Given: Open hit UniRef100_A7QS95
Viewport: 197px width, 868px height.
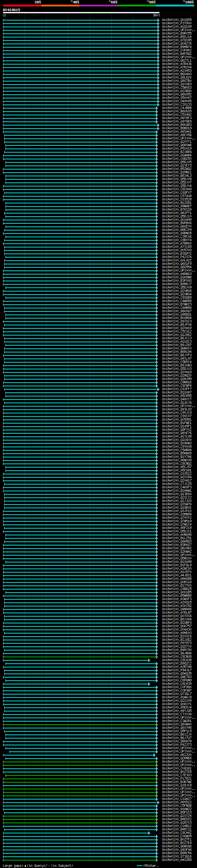Looking at the screenshot, I should (x=176, y=40).
